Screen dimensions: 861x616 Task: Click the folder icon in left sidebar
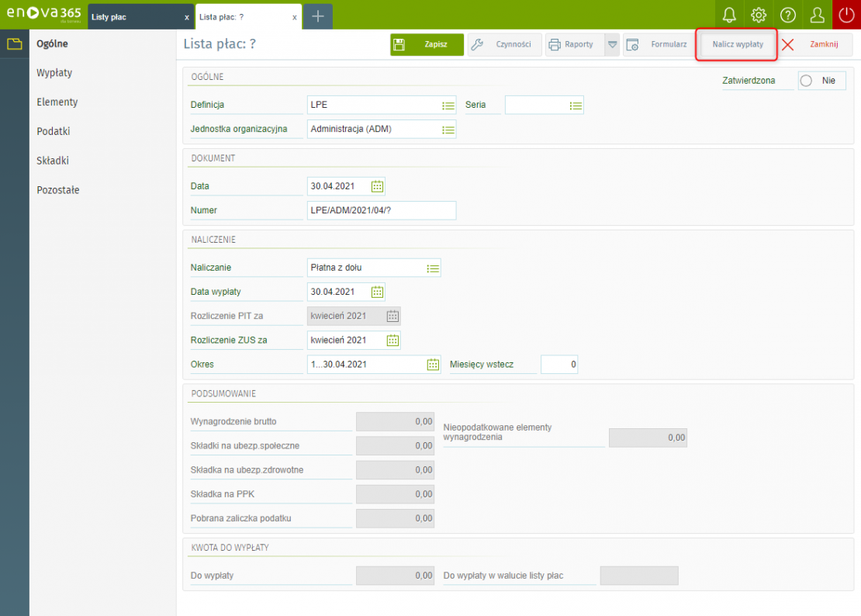[x=14, y=44]
